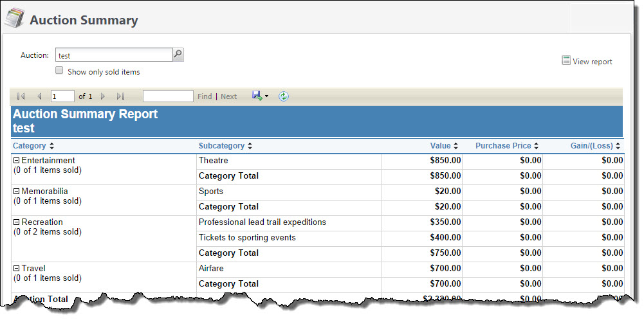This screenshot has width=644, height=322.
Task: Click the Auction Summary notebook icon
Action: coord(15,19)
